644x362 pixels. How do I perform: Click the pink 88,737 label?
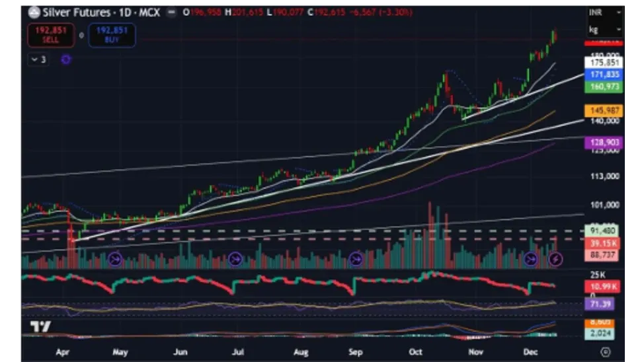pyautogui.click(x=602, y=255)
